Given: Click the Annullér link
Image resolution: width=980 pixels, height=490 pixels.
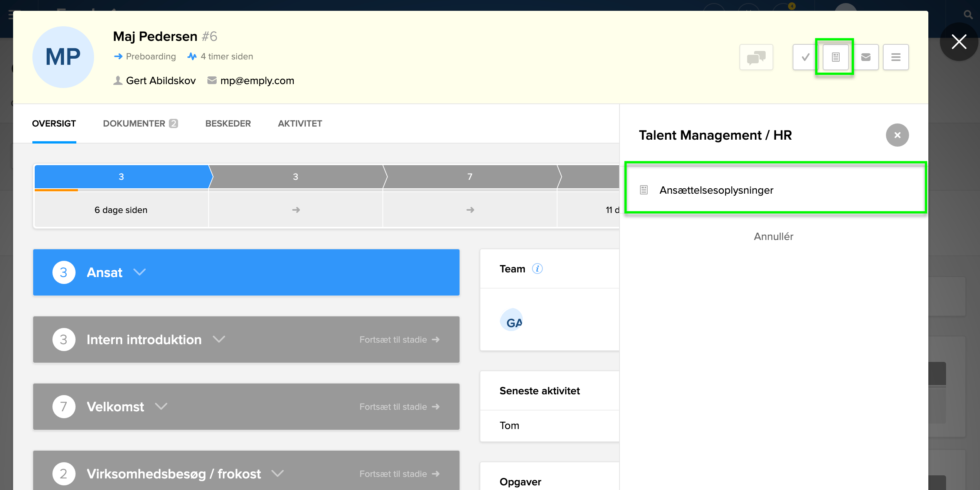Looking at the screenshot, I should pyautogui.click(x=773, y=237).
